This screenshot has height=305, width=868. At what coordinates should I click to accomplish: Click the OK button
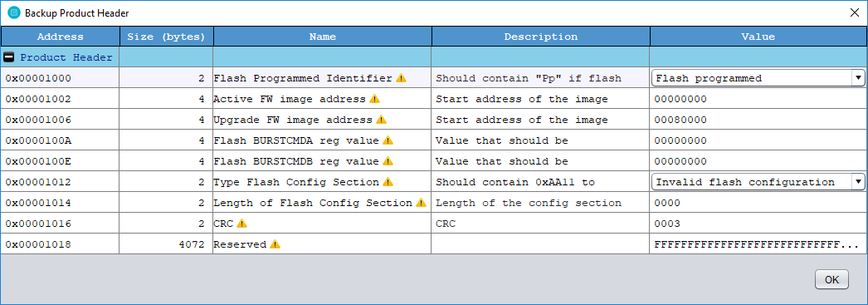pyautogui.click(x=831, y=279)
